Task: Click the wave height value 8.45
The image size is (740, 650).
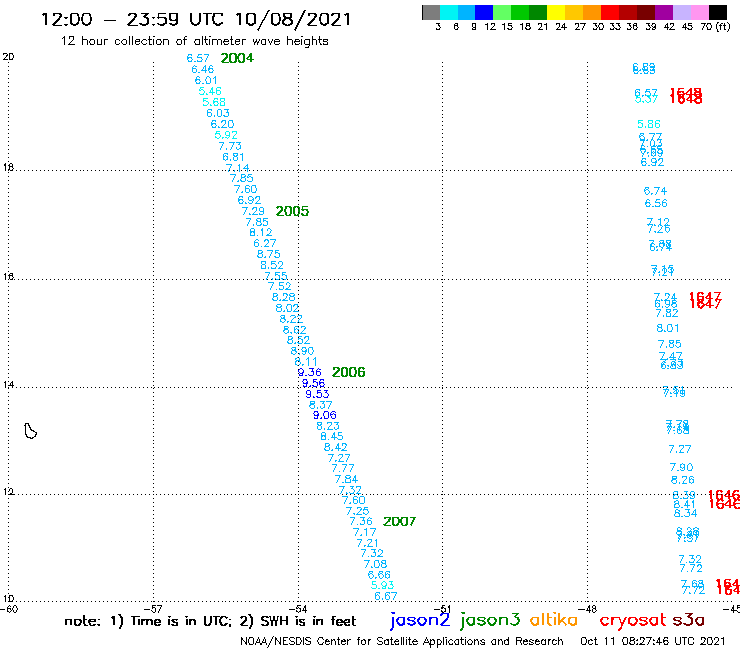Action: tap(332, 436)
